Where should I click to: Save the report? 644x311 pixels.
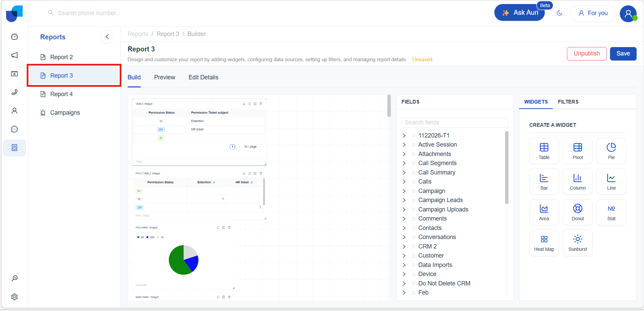623,54
